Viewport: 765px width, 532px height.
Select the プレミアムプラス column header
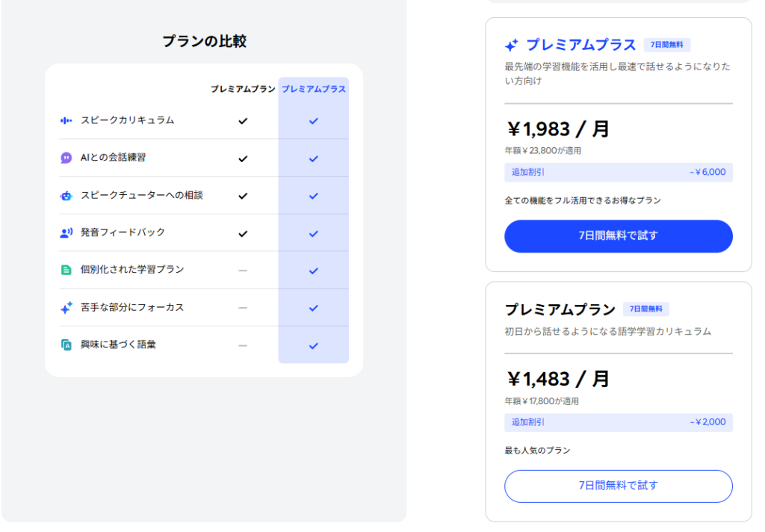[314, 89]
